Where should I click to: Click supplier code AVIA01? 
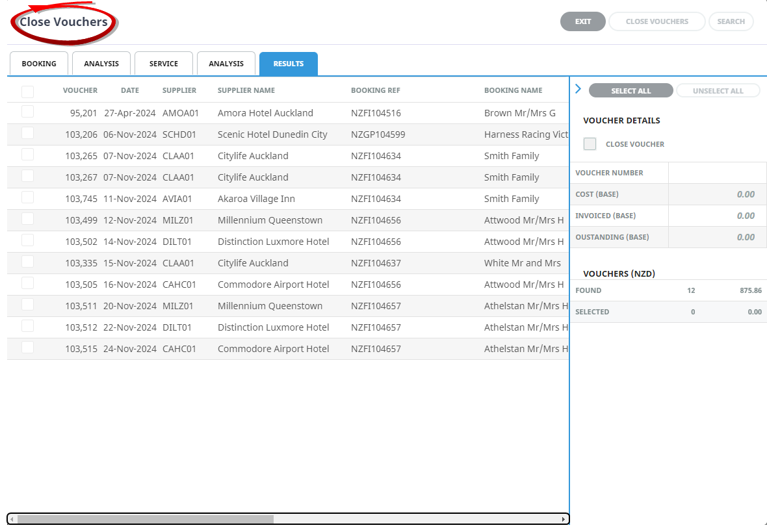pyautogui.click(x=177, y=199)
